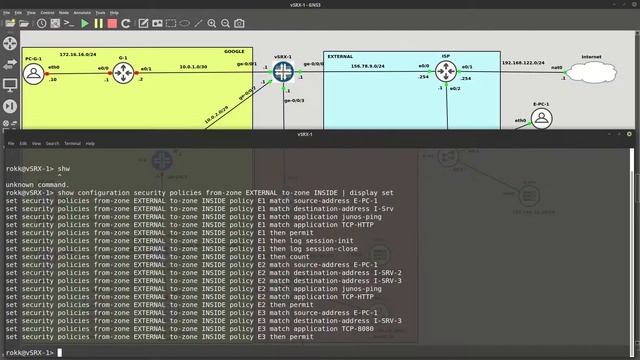The image size is (640, 360).
Task: Open GNS3 Tools menu
Action: coord(100,13)
